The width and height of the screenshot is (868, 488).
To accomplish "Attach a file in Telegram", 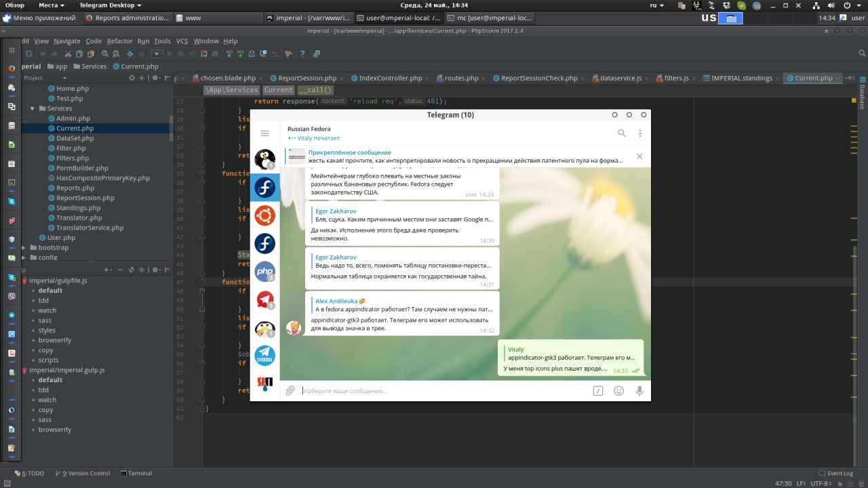I will 290,391.
